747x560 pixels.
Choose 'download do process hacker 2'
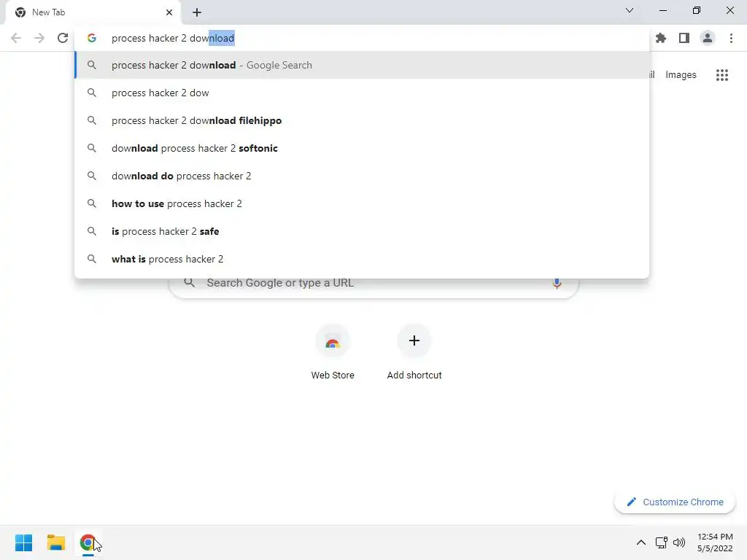362,176
